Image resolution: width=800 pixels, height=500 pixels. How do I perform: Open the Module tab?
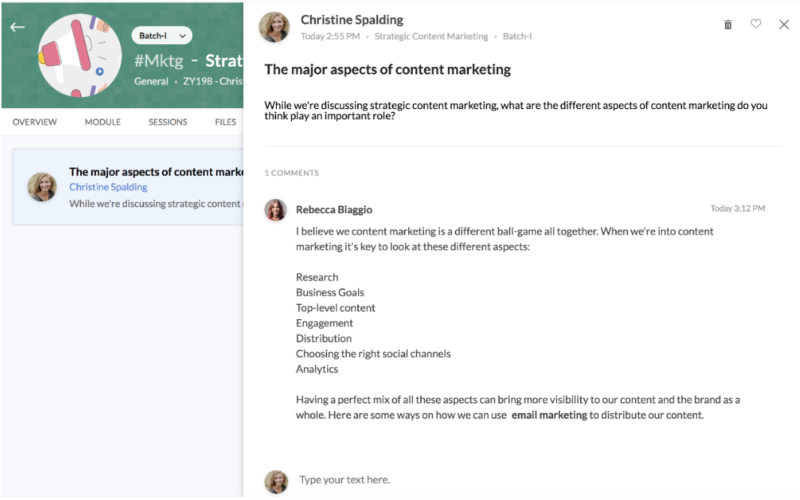(x=103, y=122)
